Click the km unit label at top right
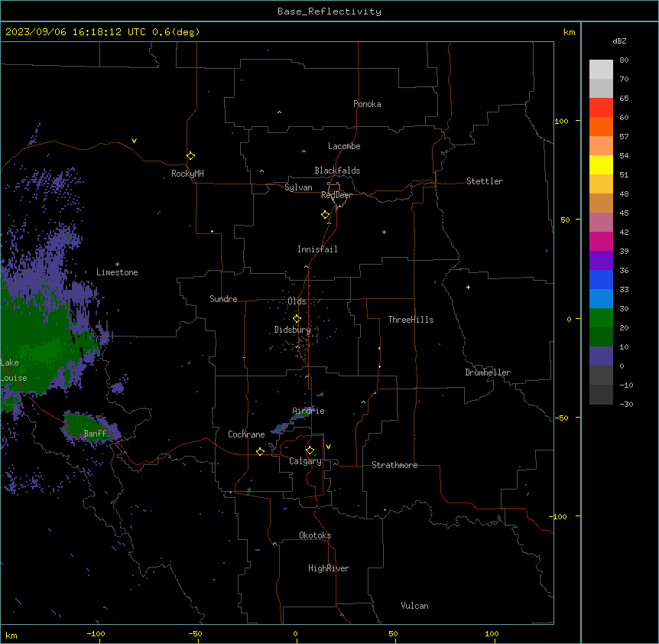Screen dimensions: 659x644 tap(570, 32)
